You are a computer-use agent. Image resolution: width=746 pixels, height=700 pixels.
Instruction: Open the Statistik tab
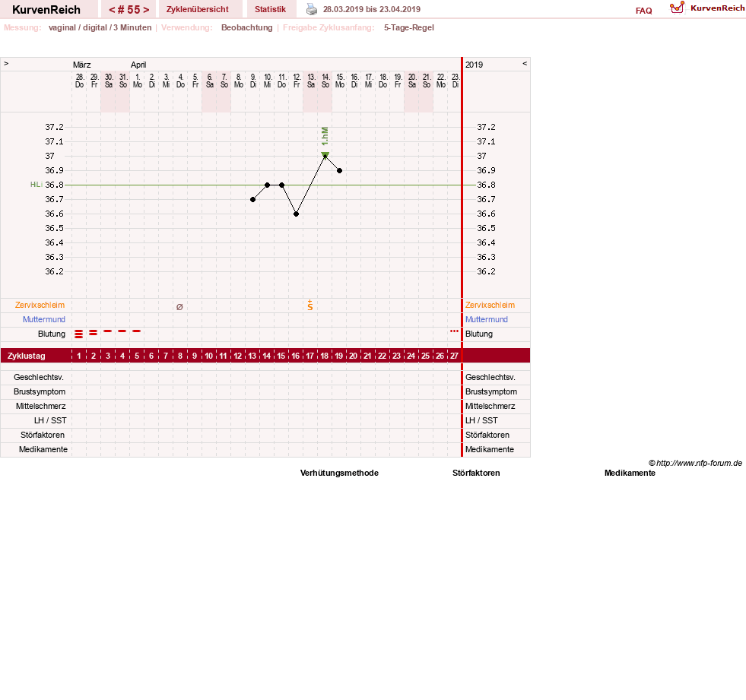click(270, 9)
